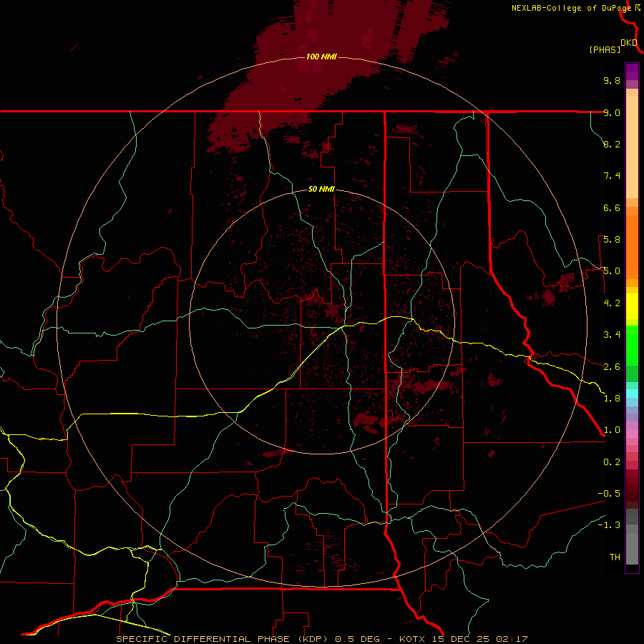The width and height of the screenshot is (644, 644).
Task: Click the 1.8 value on the color scale
Action: click(612, 399)
